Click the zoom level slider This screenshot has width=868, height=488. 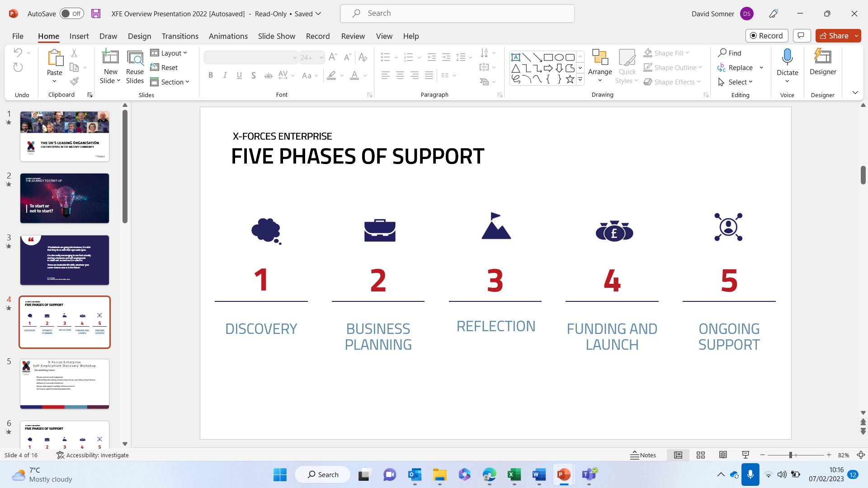[x=791, y=455]
